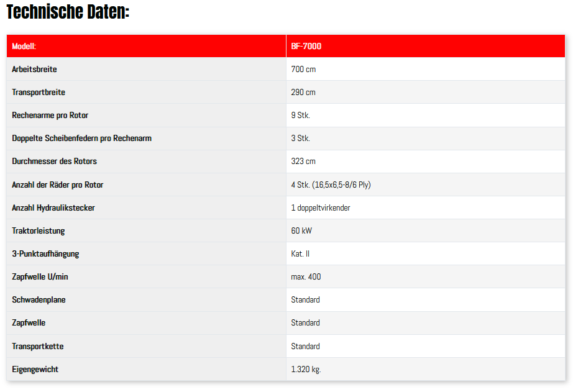Click the 'Anzahl Hydraulikstecker' row label
The height and width of the screenshot is (392, 573).
pyautogui.click(x=53, y=207)
